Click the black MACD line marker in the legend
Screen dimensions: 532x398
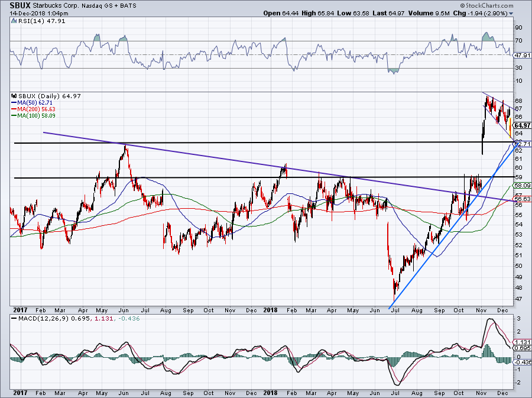click(x=14, y=319)
